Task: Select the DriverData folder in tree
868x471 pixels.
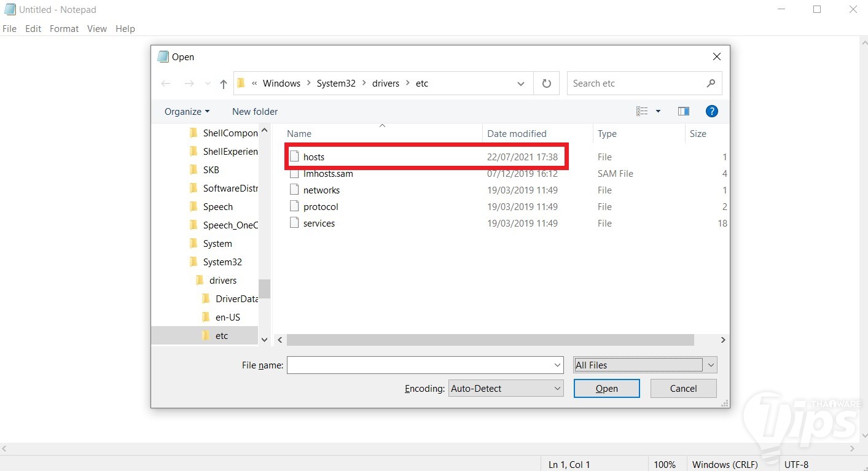Action: (230, 298)
